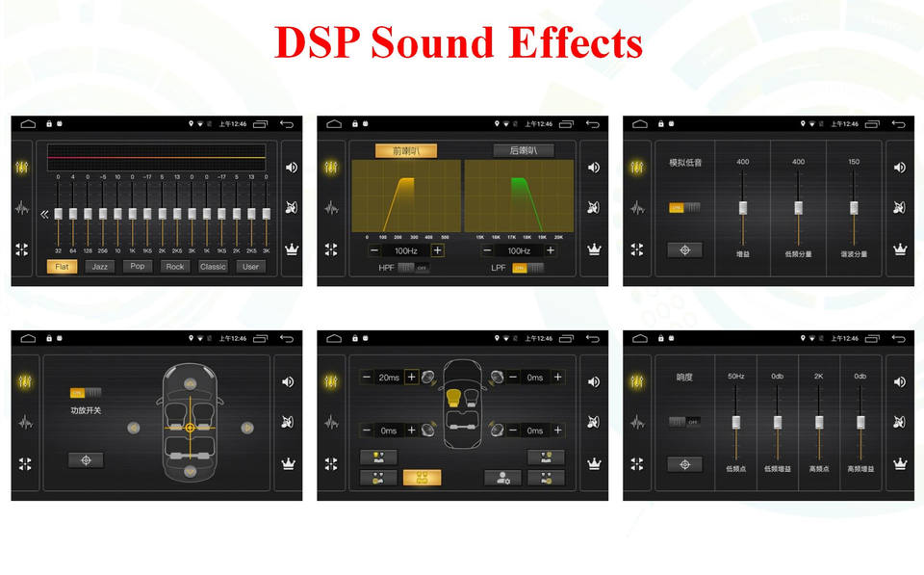Image resolution: width=924 pixels, height=575 pixels.
Task: Click the 256 Hz equalizer band slider handle
Action: click(x=103, y=214)
